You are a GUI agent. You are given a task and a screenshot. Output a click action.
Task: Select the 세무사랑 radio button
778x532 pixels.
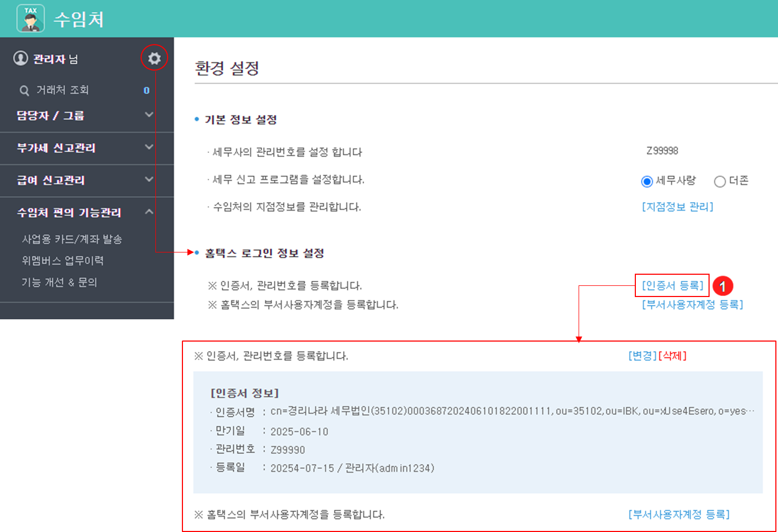click(646, 181)
